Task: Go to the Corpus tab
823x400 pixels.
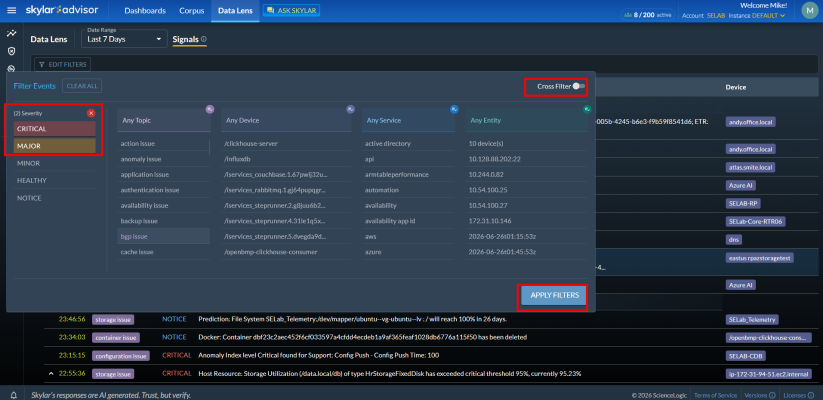Action: [192, 10]
